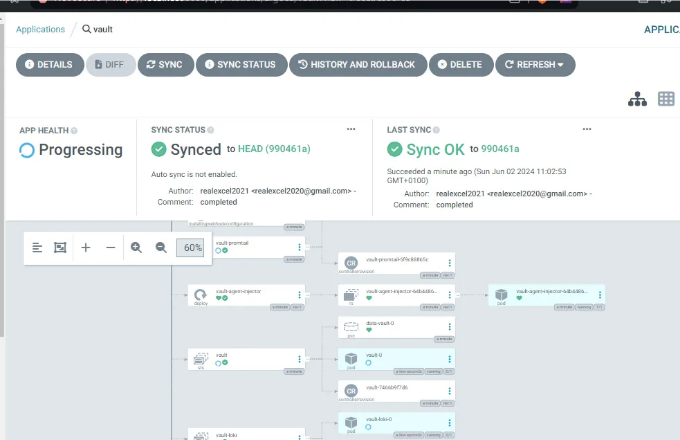
Task: Click the zoom out magnifier icon
Action: tap(161, 248)
